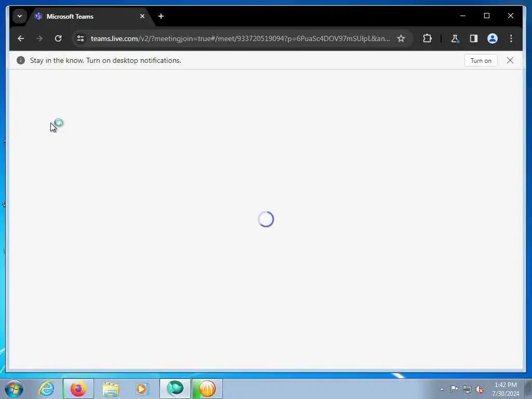Open Chrome Labs flask icon
The image size is (532, 399).
pos(455,38)
